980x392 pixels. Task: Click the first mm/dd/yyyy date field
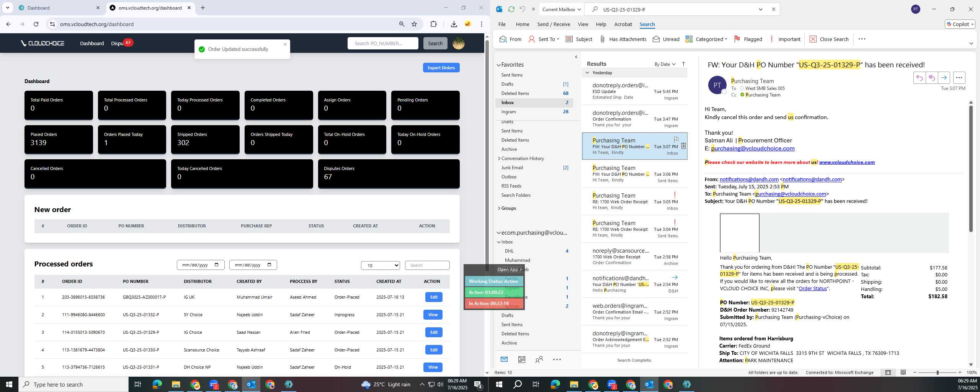tap(201, 265)
